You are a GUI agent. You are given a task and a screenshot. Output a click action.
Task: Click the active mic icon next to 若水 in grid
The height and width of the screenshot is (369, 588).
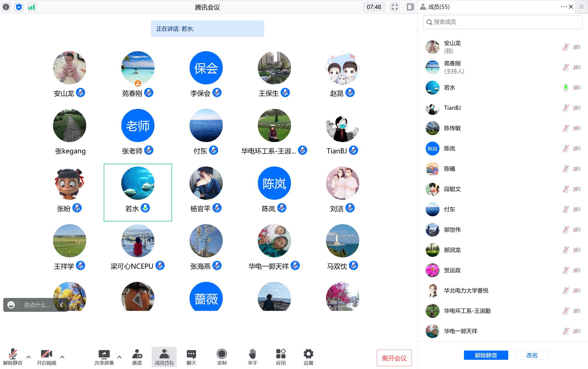tap(145, 208)
